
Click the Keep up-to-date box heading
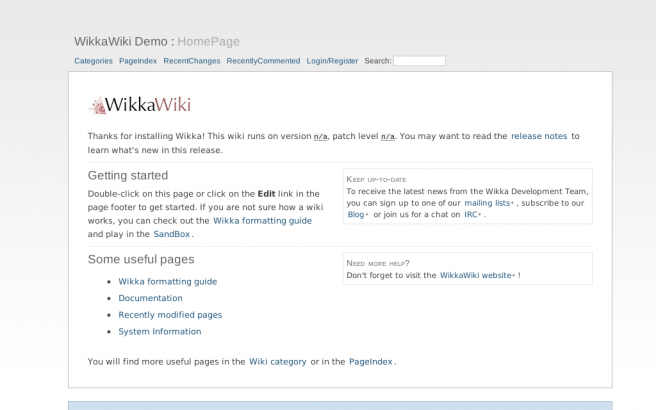376,179
